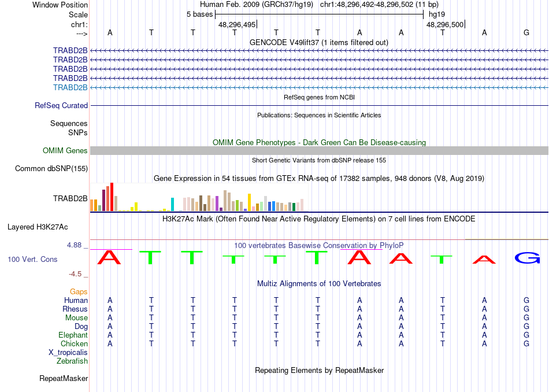
Task: Select the Elephant alignment row label
Action: tap(73, 335)
